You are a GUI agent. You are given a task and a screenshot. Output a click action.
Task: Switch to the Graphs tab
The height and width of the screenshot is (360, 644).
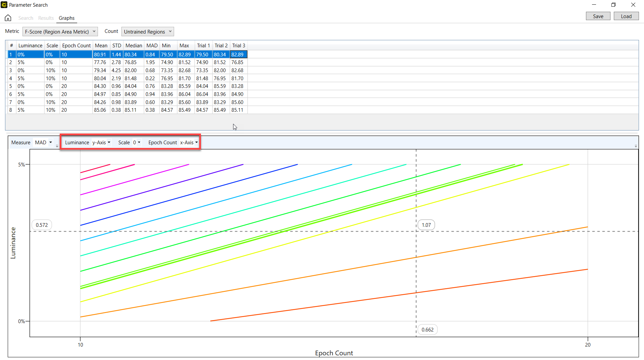(66, 18)
